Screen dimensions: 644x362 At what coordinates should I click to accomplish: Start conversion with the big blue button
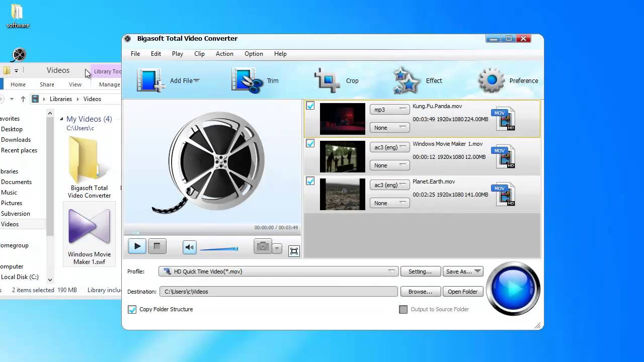(x=513, y=289)
